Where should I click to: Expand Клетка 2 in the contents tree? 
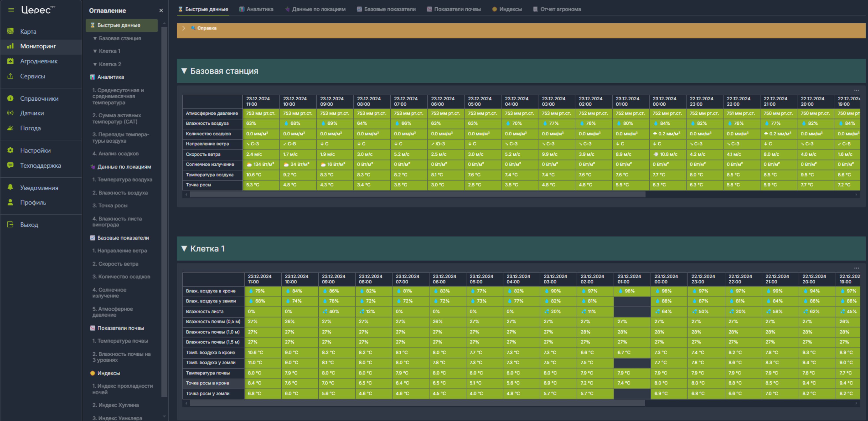[x=95, y=64]
